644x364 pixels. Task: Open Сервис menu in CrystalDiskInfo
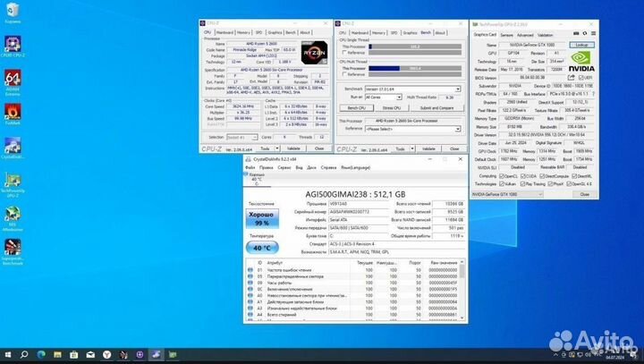284,167
